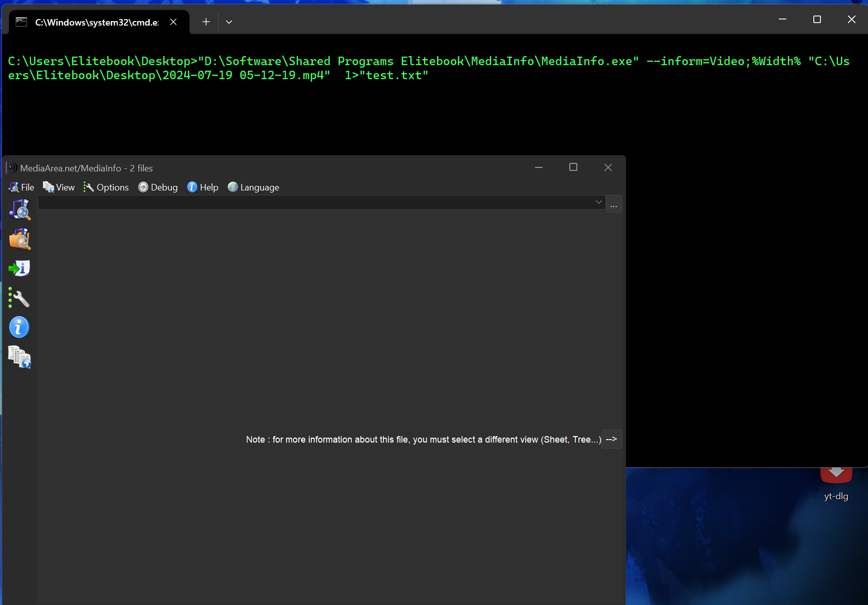Minimize the MediaInfo window
Viewport: 868px width, 605px height.
tap(539, 167)
